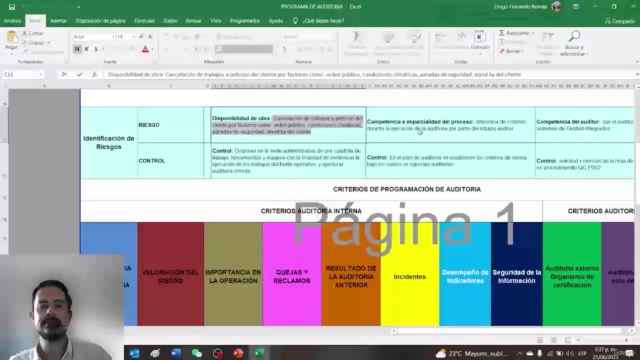Image resolution: width=640 pixels, height=360 pixels.
Task: Open the font name dropdown
Action: tap(113, 37)
